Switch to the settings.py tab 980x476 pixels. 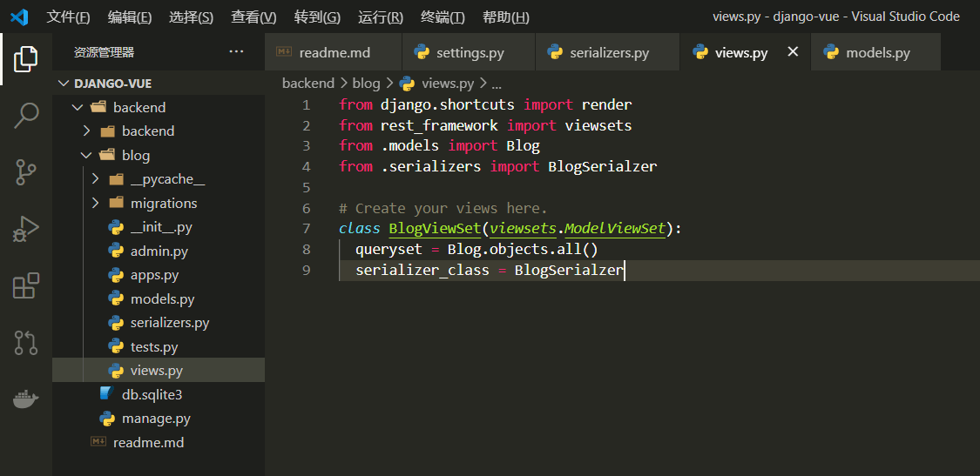[468, 52]
